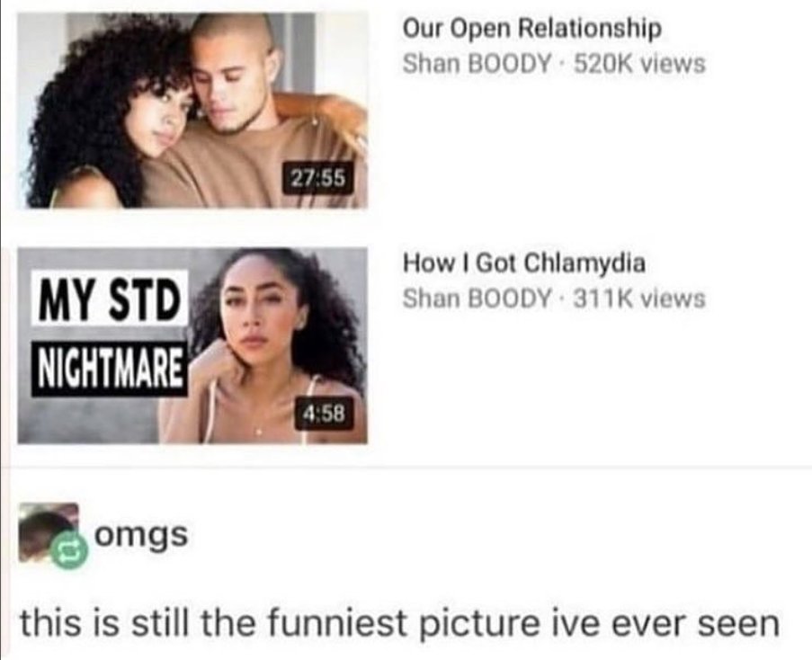
Task: Click the MY STD white label
Action: click(110, 299)
